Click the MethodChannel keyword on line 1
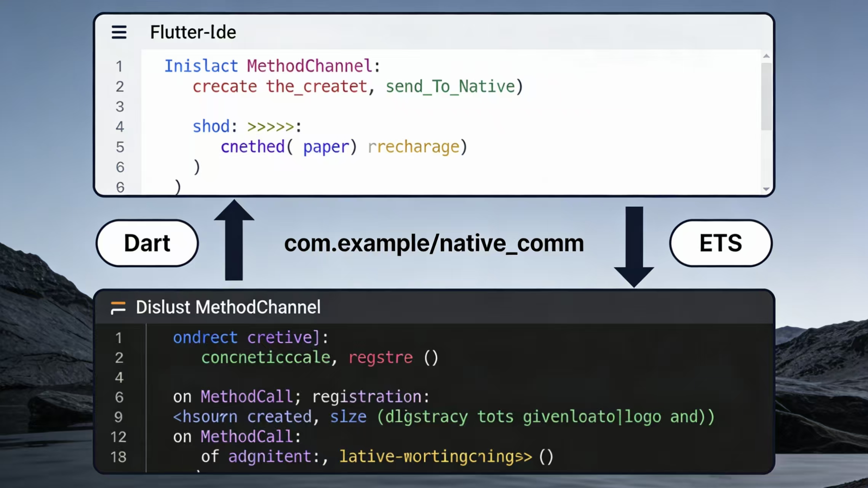The image size is (868, 488). click(309, 66)
